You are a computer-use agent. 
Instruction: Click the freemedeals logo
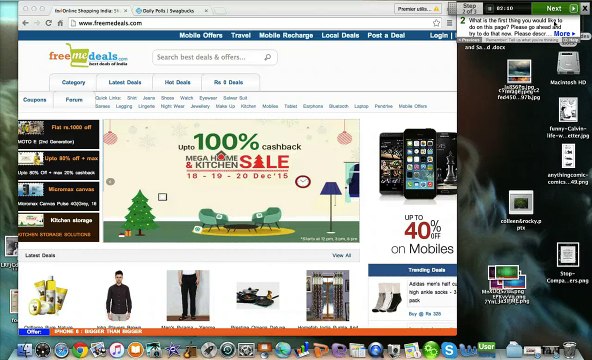[88, 56]
